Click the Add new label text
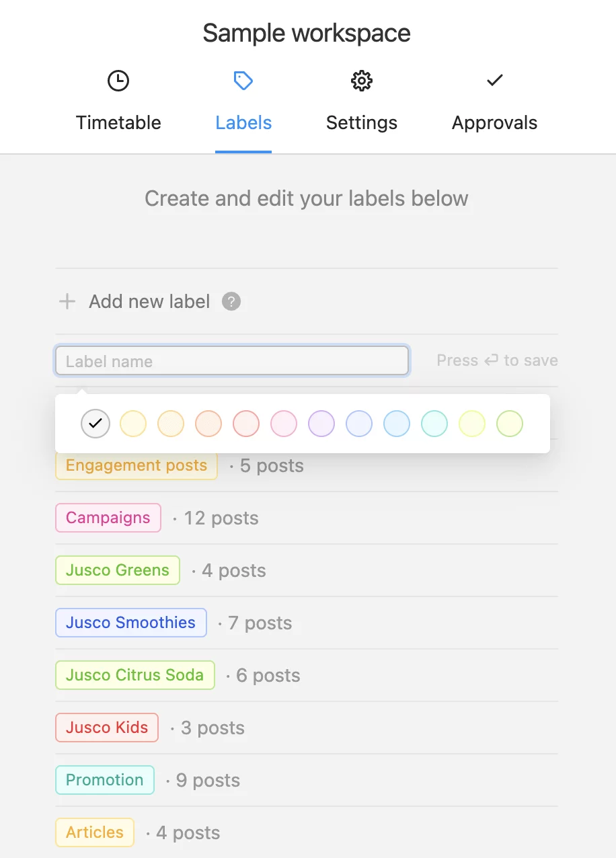This screenshot has width=616, height=858. click(149, 301)
